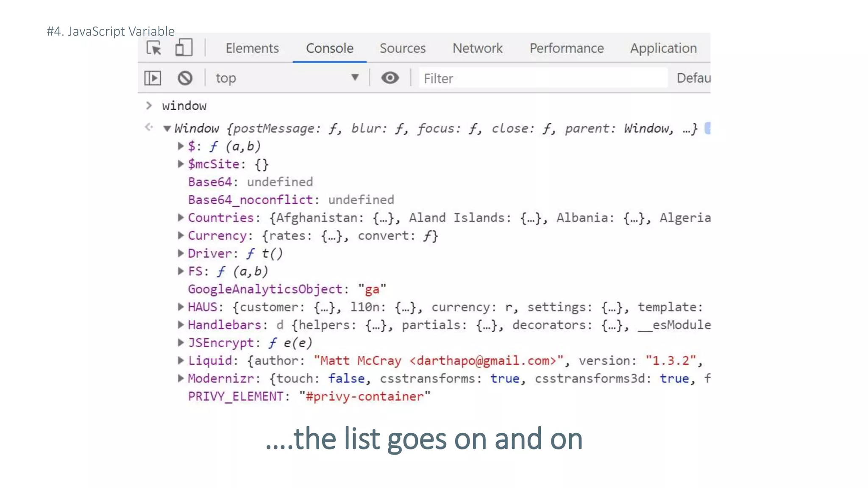Click the PRIVY_ELEMENT "#privy-container" row
Viewport: 868px width, 488px height.
tap(309, 396)
